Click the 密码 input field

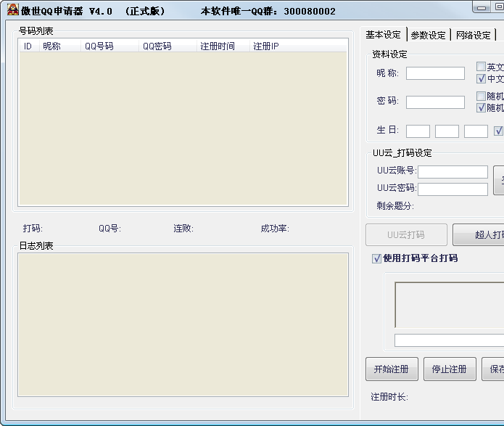435,102
